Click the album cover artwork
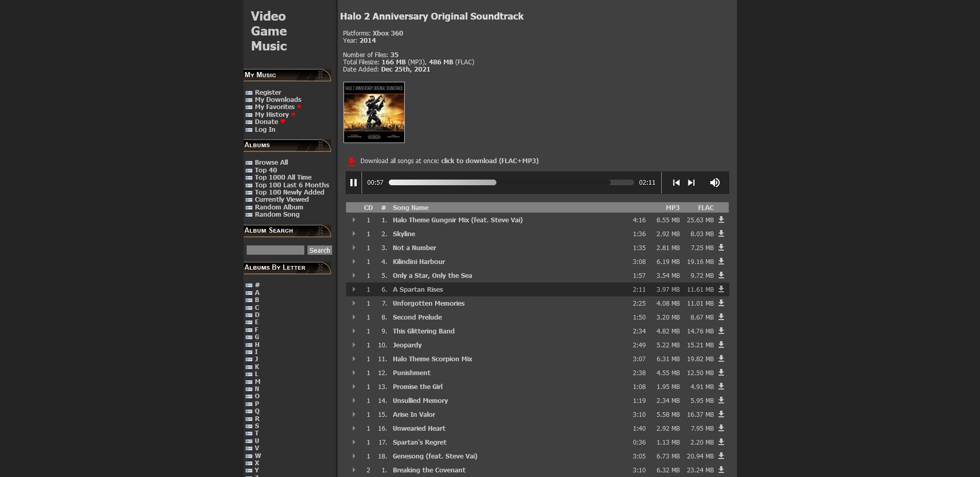Viewport: 980px width, 477px height. [x=374, y=112]
